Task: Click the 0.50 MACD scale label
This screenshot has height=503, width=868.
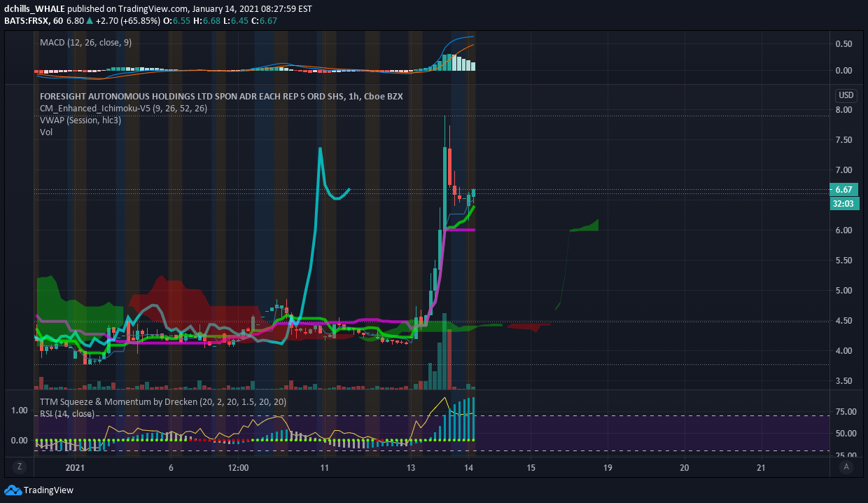Action: [844, 43]
